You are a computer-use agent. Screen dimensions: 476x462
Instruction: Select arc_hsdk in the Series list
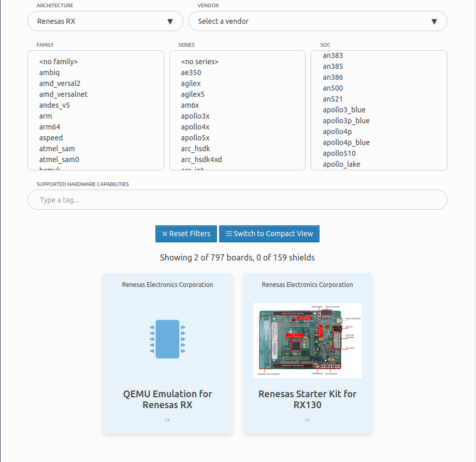click(195, 149)
